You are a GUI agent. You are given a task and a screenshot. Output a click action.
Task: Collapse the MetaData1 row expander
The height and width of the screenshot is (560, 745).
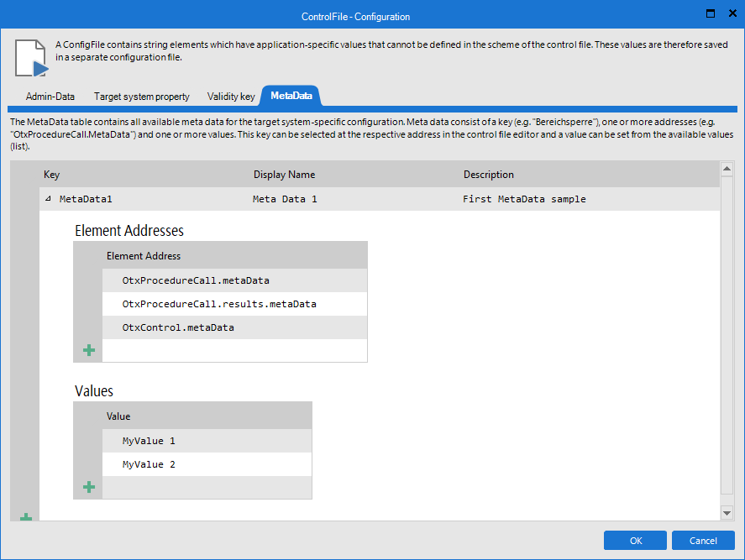49,199
